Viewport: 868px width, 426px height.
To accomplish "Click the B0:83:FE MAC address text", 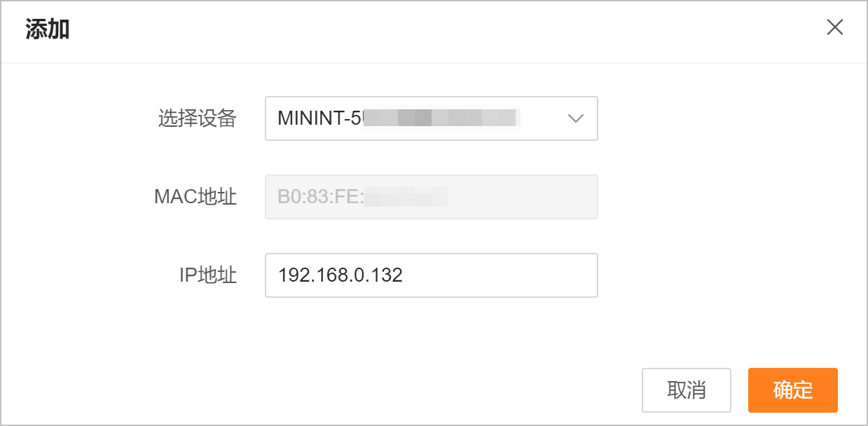I will [320, 197].
